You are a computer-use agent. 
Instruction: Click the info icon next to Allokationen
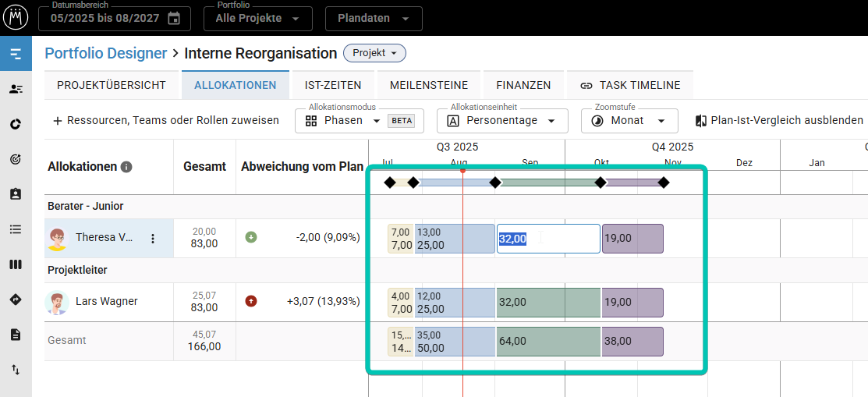point(126,166)
